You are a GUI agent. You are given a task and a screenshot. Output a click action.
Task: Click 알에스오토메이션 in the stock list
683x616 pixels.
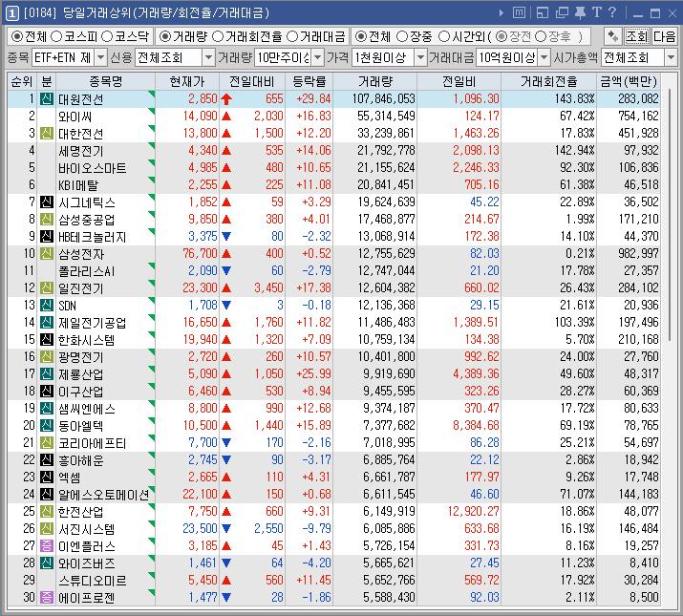[104, 495]
